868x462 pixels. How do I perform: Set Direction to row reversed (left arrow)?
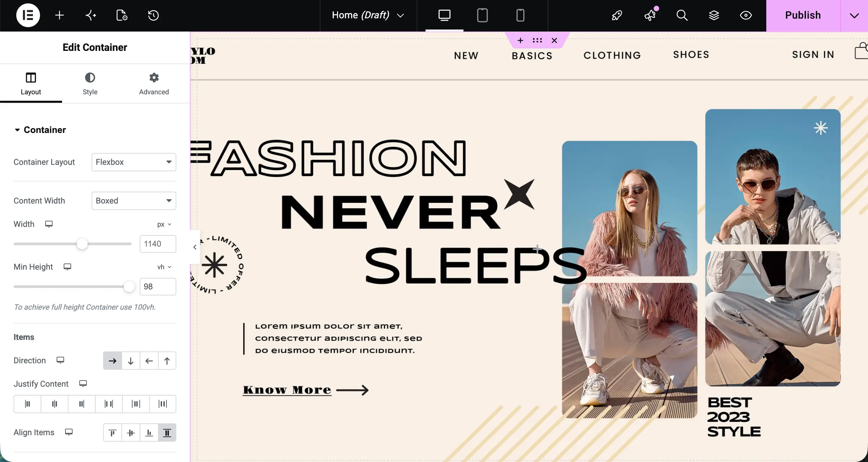(x=149, y=361)
